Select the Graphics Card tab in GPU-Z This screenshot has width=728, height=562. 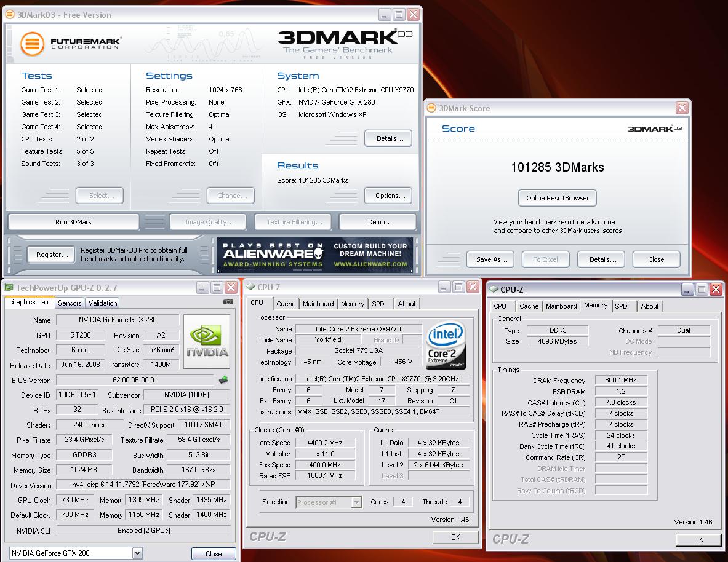(30, 302)
